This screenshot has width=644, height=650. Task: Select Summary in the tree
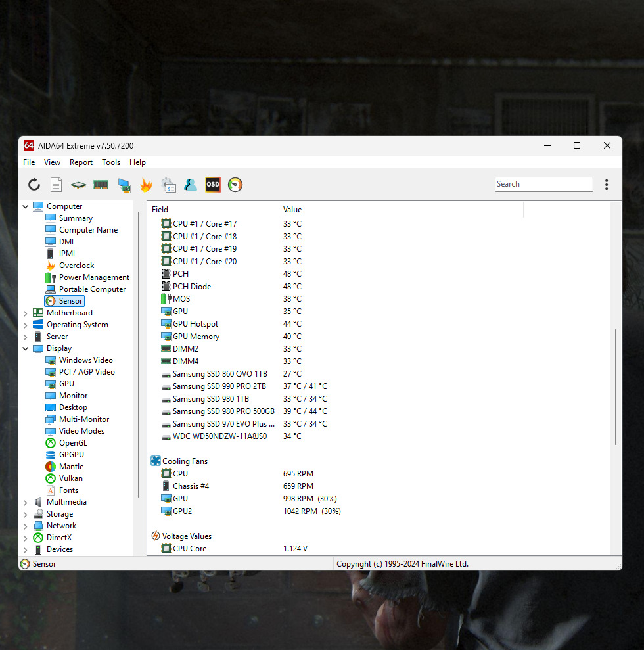(x=76, y=218)
